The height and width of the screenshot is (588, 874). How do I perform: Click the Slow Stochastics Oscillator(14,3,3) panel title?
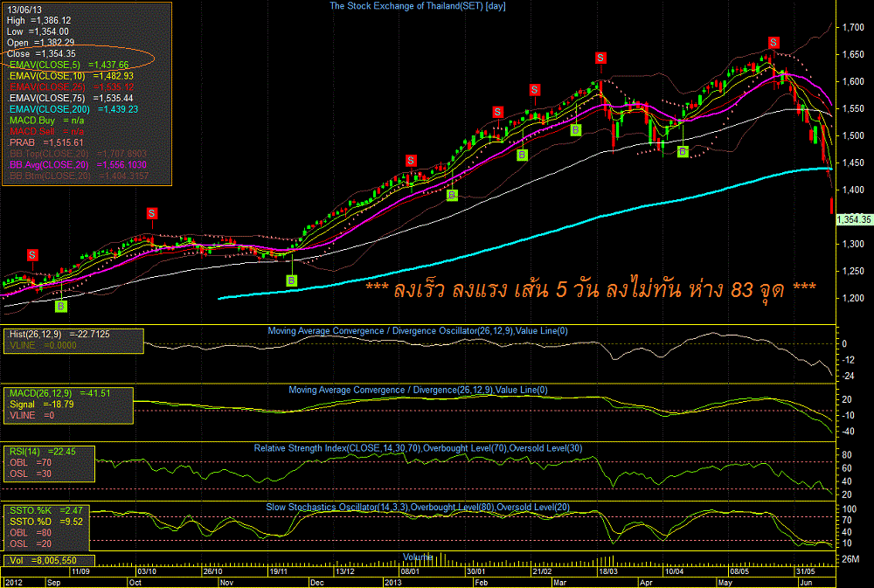(418, 508)
